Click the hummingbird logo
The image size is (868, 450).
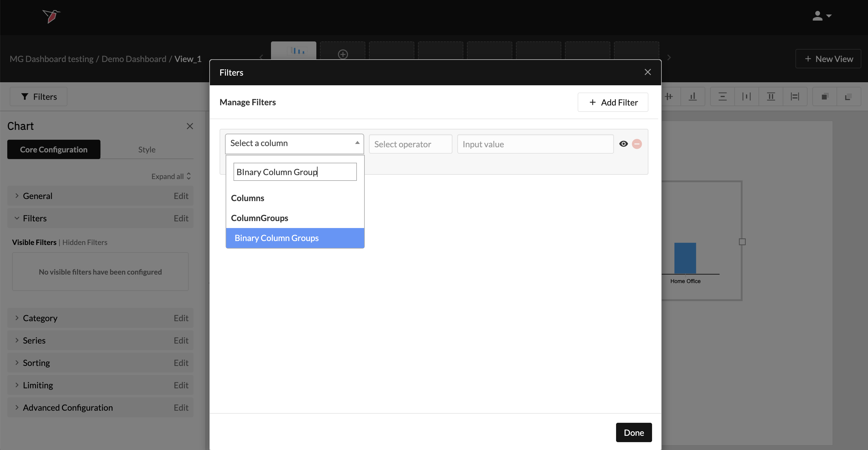(51, 16)
